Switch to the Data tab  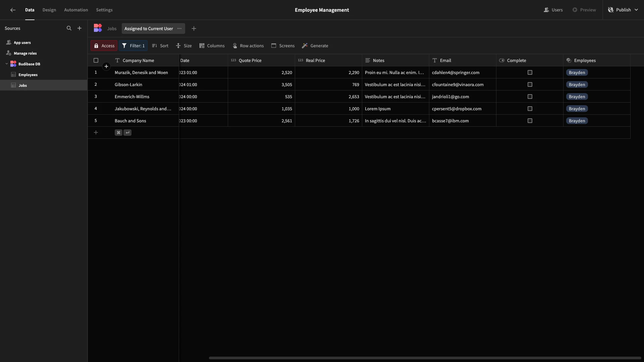point(30,10)
